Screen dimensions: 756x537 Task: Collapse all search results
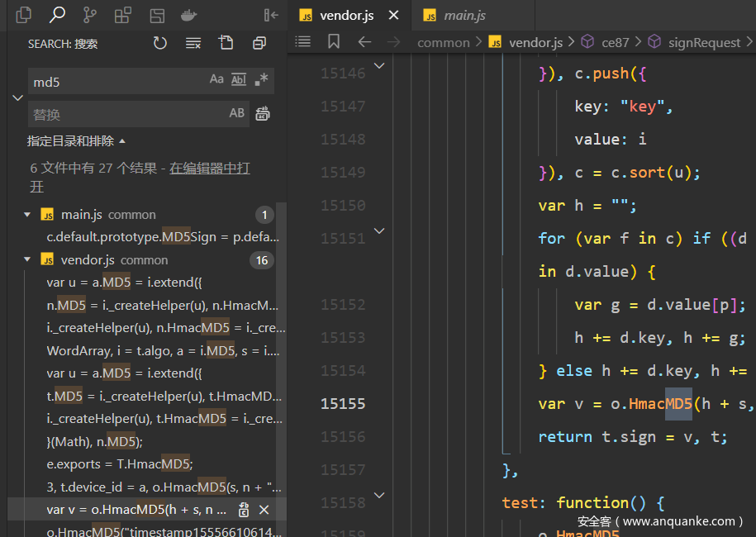(259, 43)
